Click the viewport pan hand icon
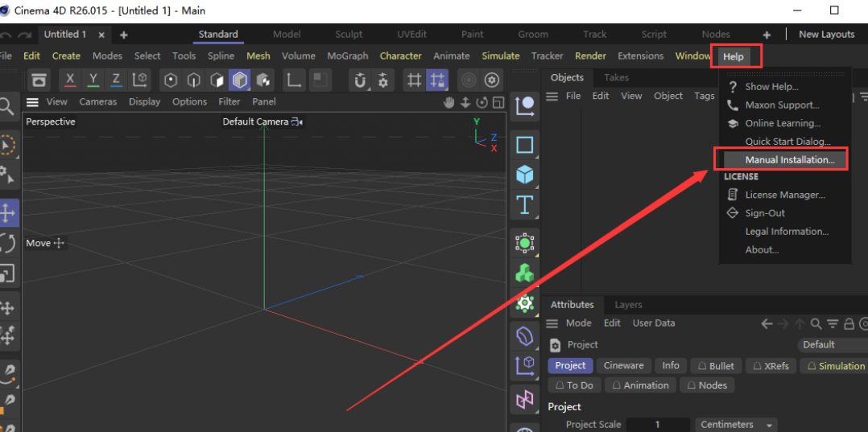Viewport: 868px width, 432px height. (x=450, y=102)
